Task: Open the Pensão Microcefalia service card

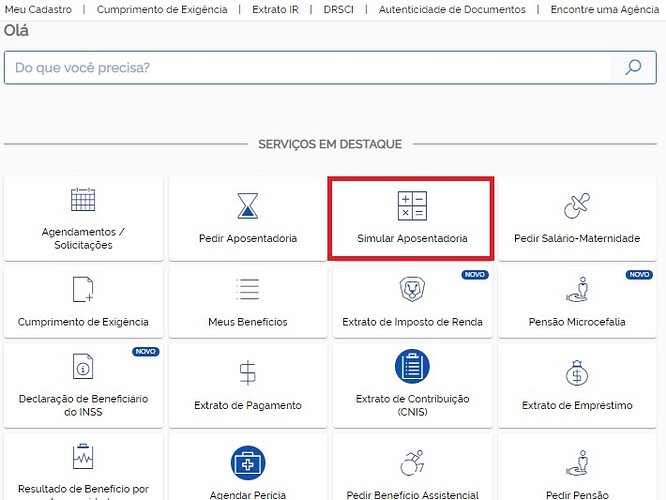Action: pos(577,300)
